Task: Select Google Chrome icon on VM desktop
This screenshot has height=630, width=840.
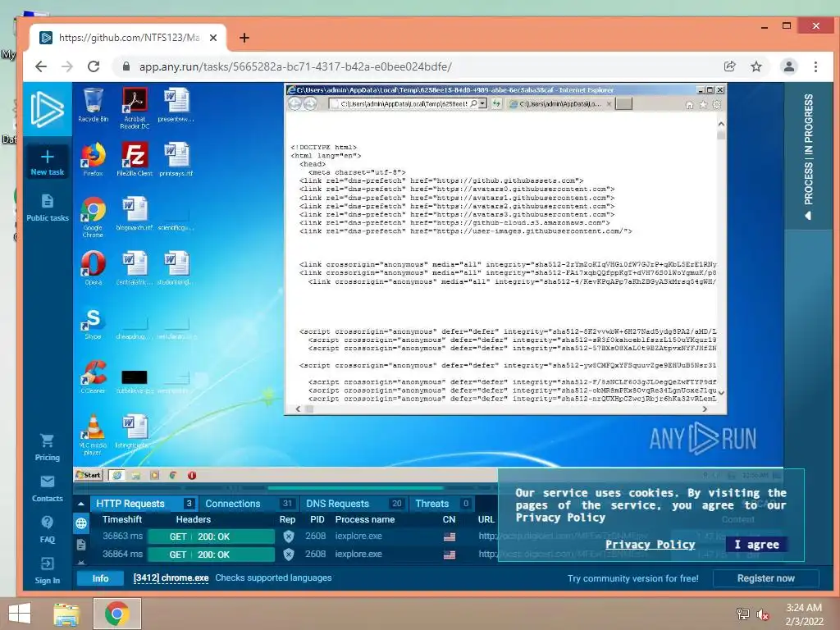Action: point(94,217)
